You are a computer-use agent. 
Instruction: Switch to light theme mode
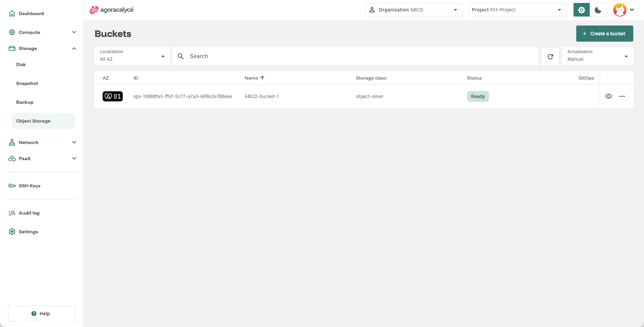582,10
